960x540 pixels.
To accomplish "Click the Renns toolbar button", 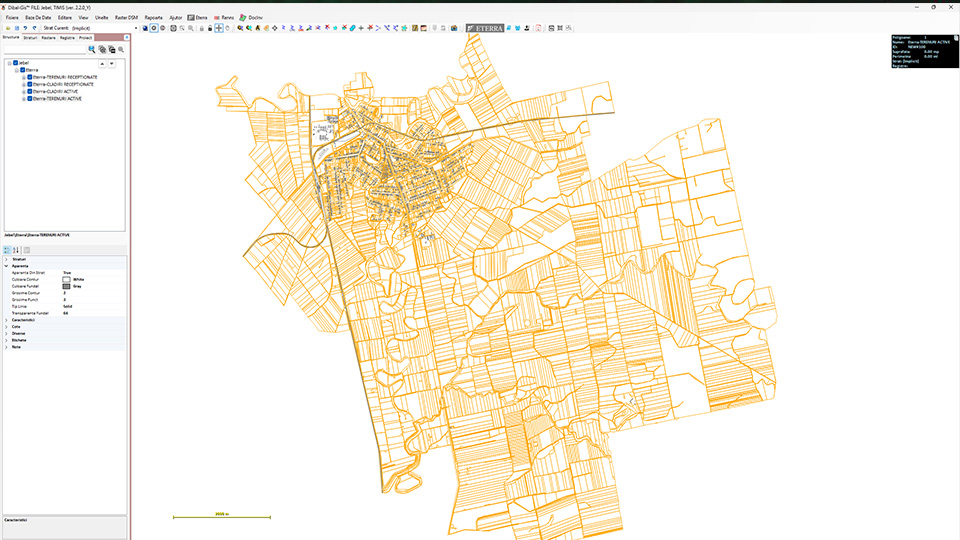I will click(x=223, y=18).
